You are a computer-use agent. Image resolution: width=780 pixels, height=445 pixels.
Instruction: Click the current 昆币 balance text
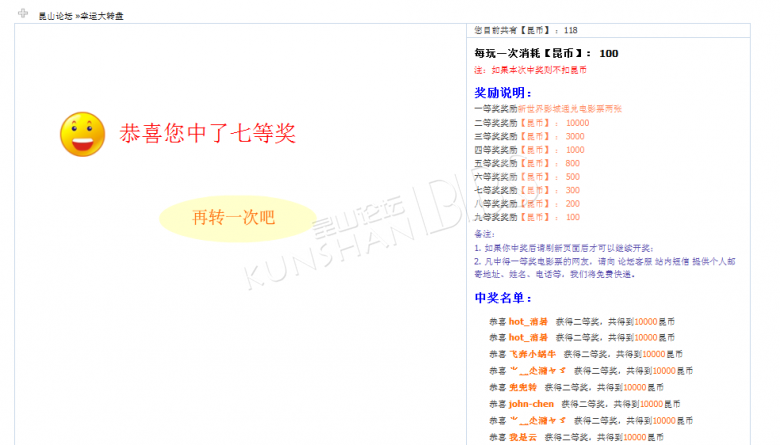tap(525, 30)
